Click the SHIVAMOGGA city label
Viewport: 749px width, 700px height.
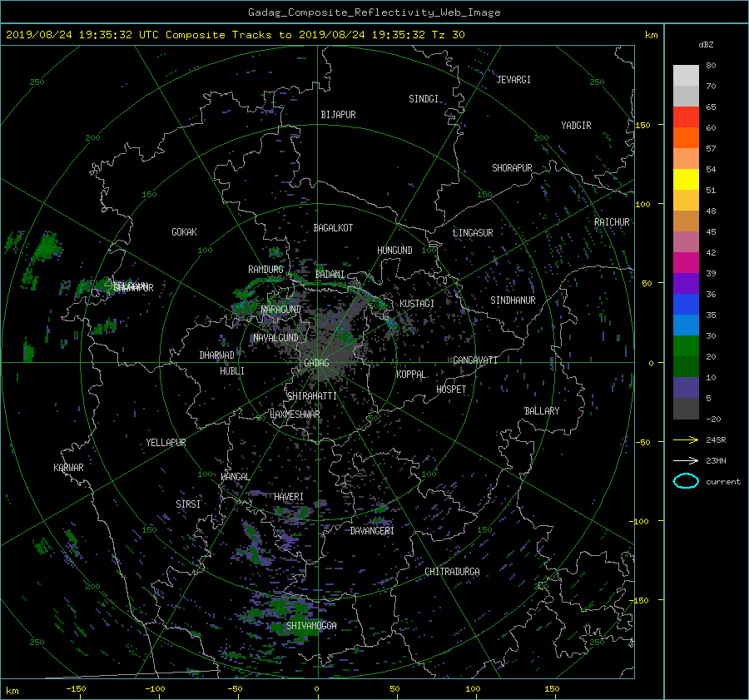click(x=311, y=625)
